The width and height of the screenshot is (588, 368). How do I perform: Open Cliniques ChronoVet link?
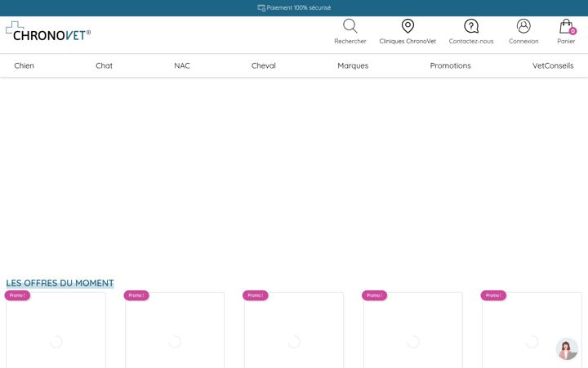[x=408, y=42]
